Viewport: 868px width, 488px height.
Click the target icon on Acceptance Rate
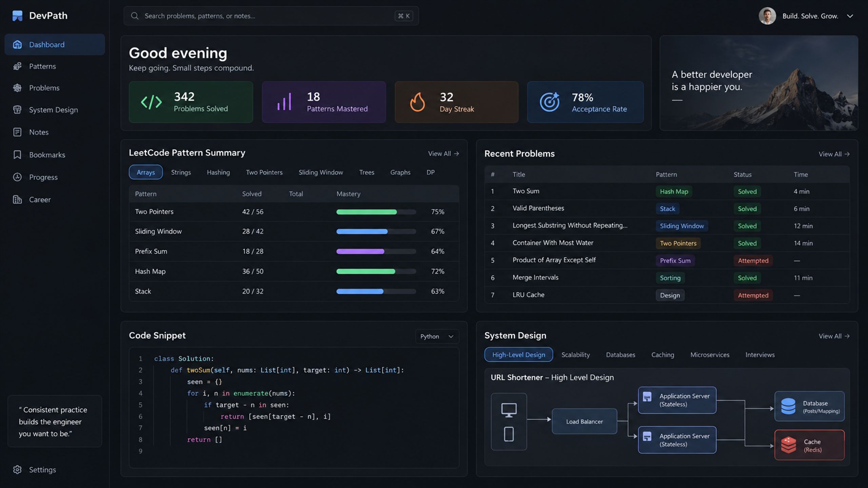550,102
